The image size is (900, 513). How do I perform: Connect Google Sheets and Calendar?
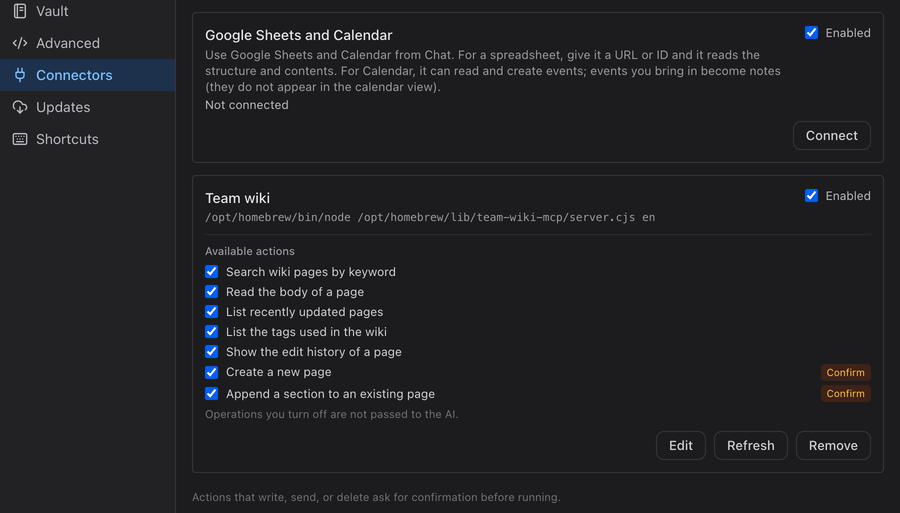832,135
